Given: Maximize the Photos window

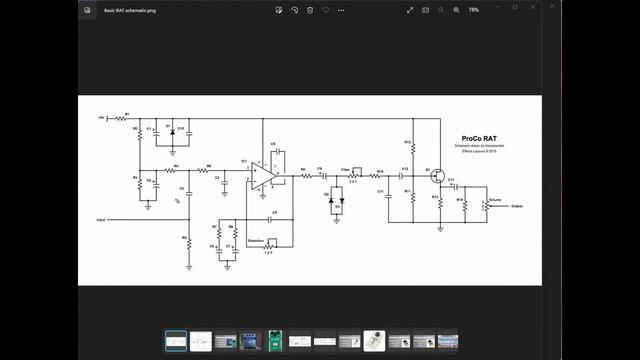Looking at the screenshot, I should (516, 7).
